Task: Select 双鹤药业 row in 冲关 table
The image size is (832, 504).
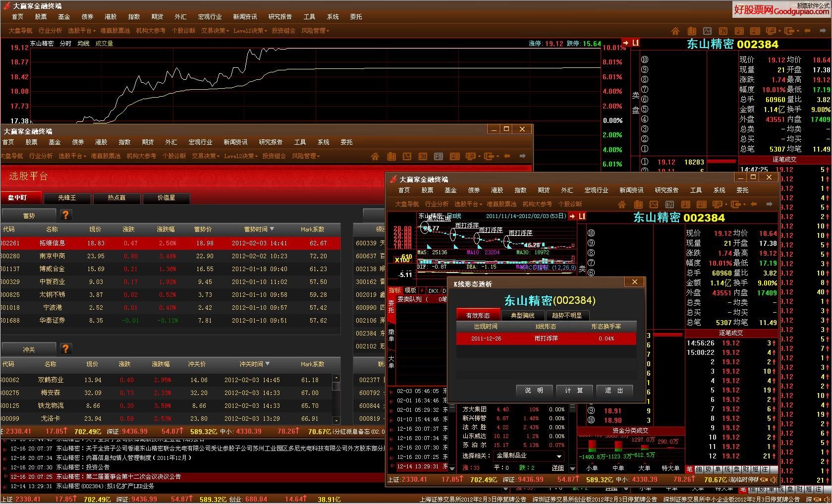Action: click(166, 380)
